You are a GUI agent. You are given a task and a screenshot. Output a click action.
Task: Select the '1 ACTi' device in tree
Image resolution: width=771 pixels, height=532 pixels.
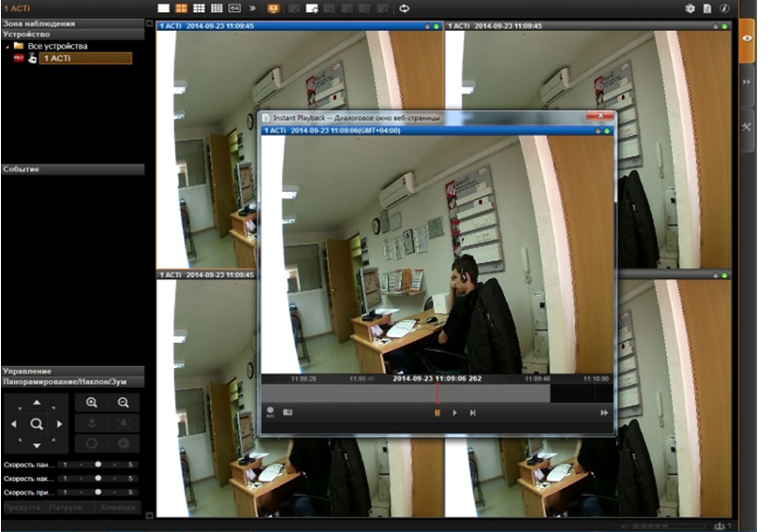click(x=85, y=58)
